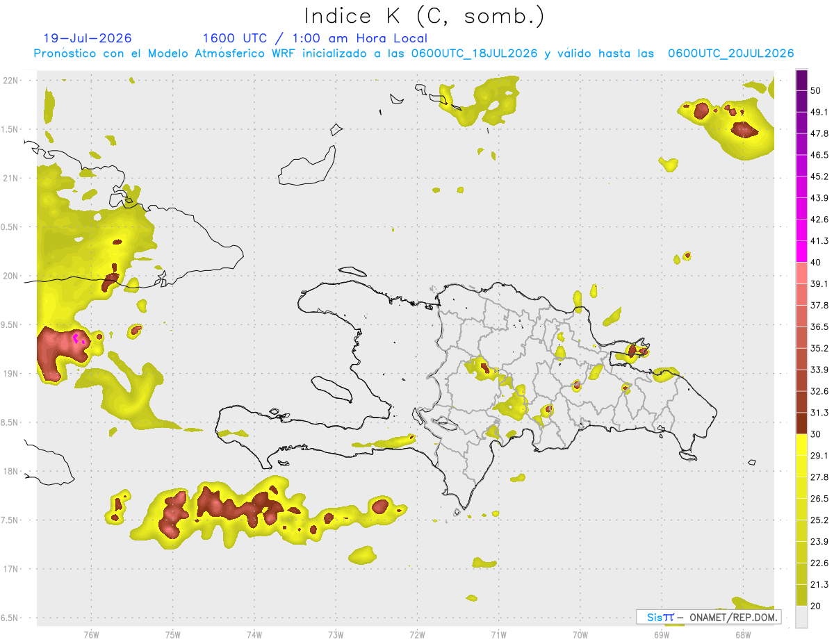Click the colorbar value "25.2"

click(819, 520)
